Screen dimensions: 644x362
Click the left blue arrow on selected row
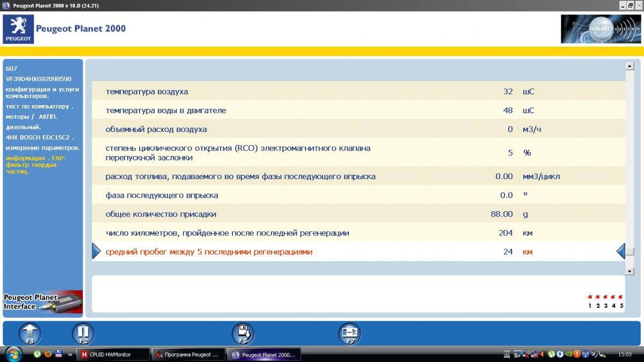pyautogui.click(x=96, y=251)
